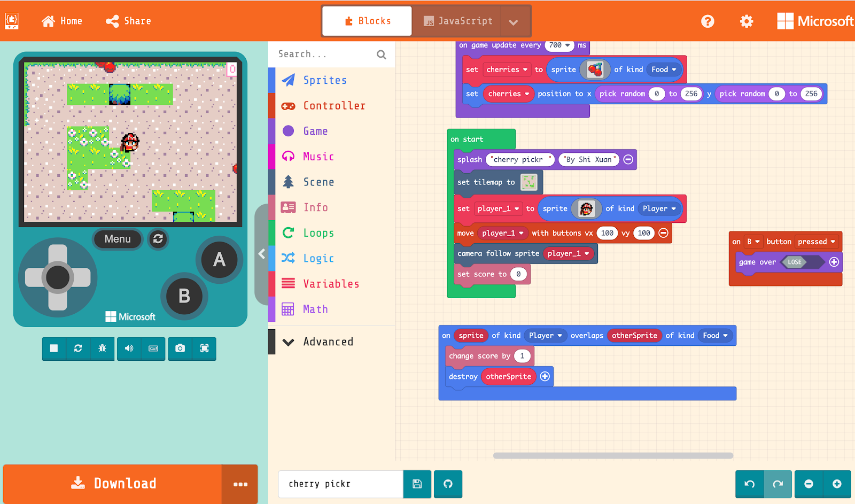Open the Controller block category
The image size is (855, 504).
point(331,106)
